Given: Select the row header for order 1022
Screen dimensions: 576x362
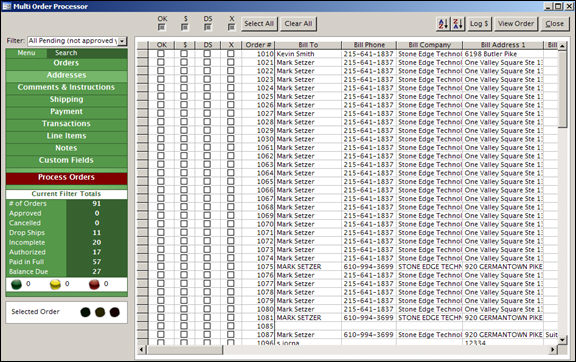Looking at the screenshot, I should pos(143,71).
